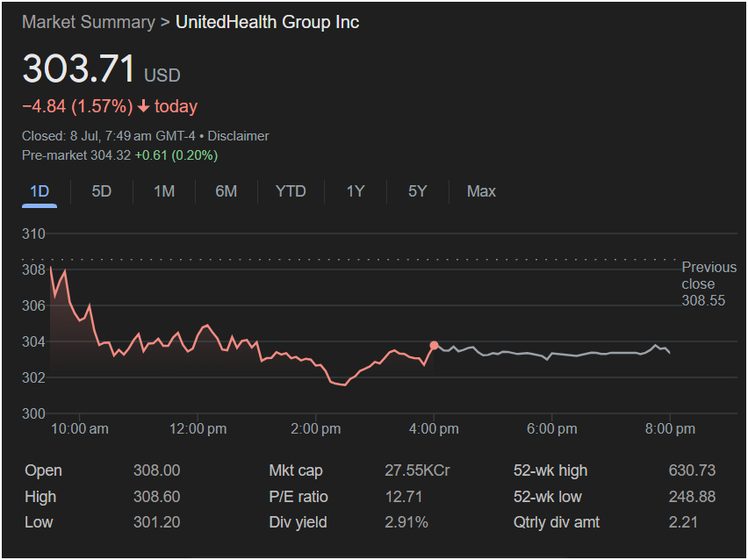The height and width of the screenshot is (560, 748).
Task: Click the 2:00 pm axis label
Action: pyautogui.click(x=316, y=429)
